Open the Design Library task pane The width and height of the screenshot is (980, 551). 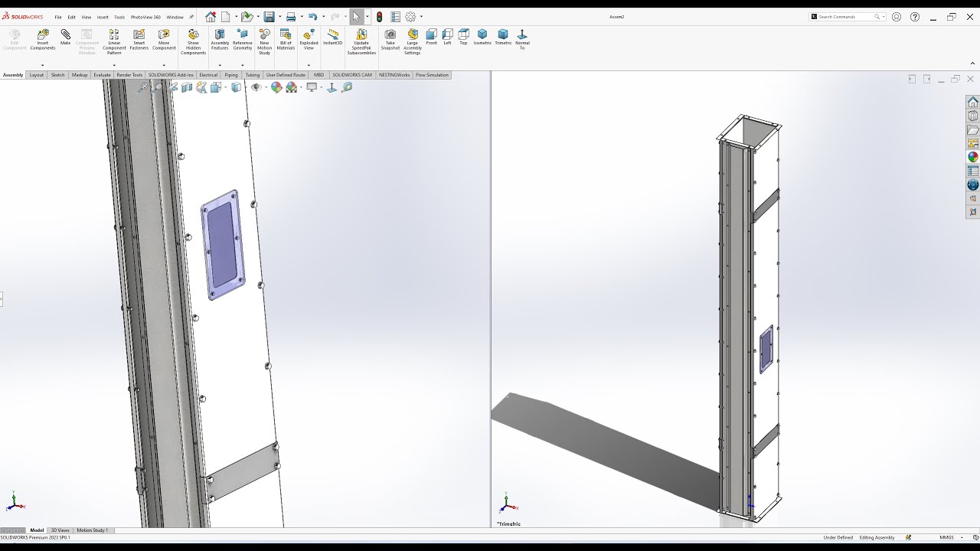click(973, 116)
